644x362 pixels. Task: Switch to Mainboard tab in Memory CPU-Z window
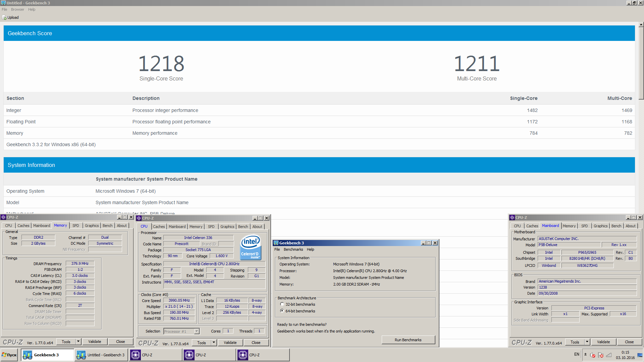point(42,226)
